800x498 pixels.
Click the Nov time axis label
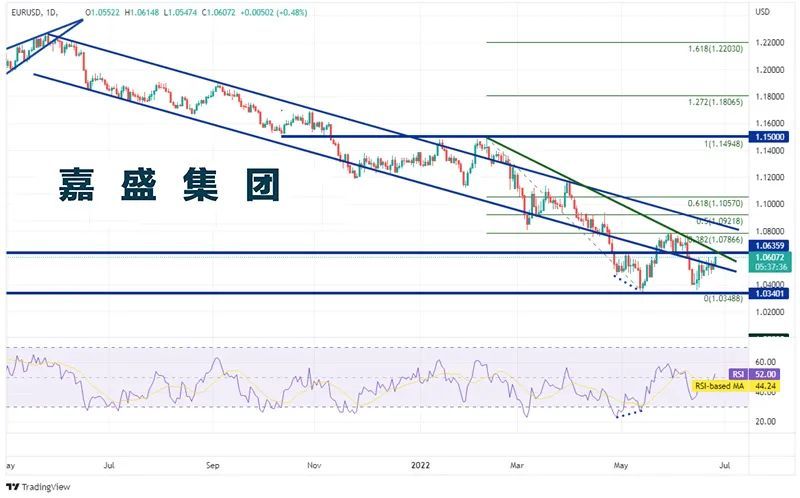point(315,465)
